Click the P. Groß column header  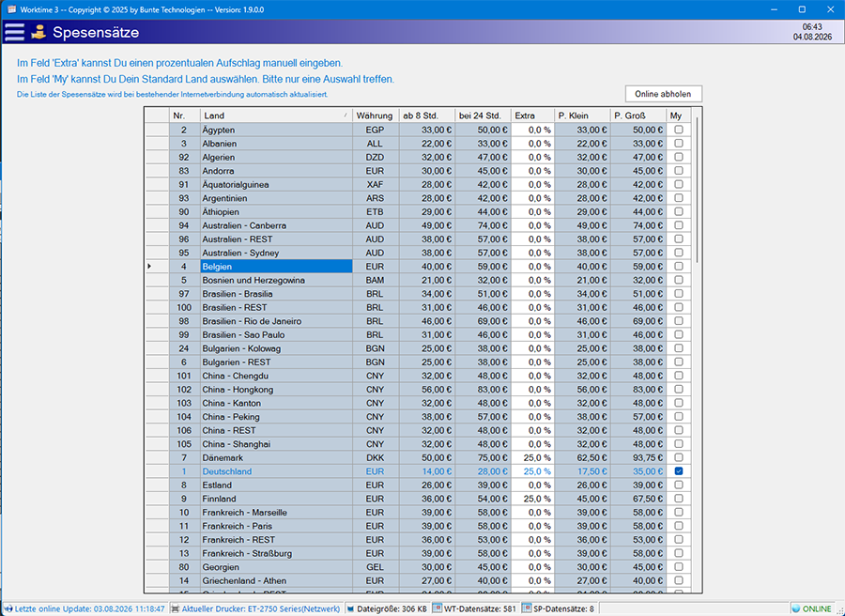tap(638, 115)
